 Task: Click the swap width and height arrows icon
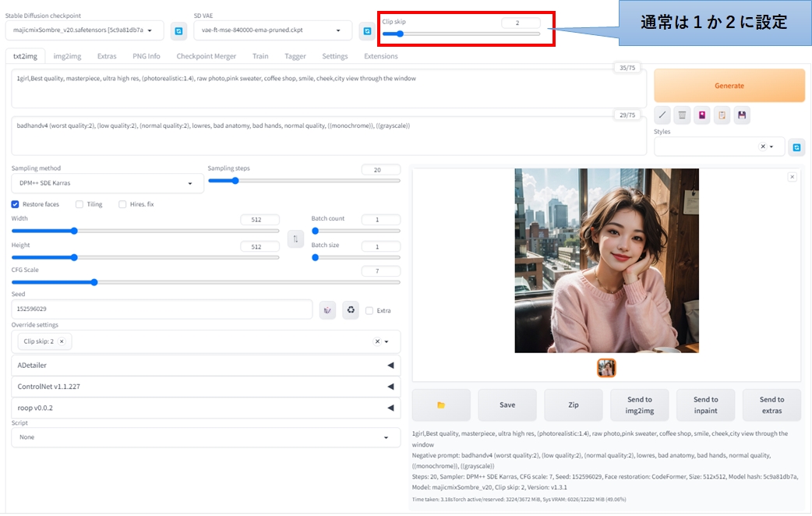[x=295, y=238]
